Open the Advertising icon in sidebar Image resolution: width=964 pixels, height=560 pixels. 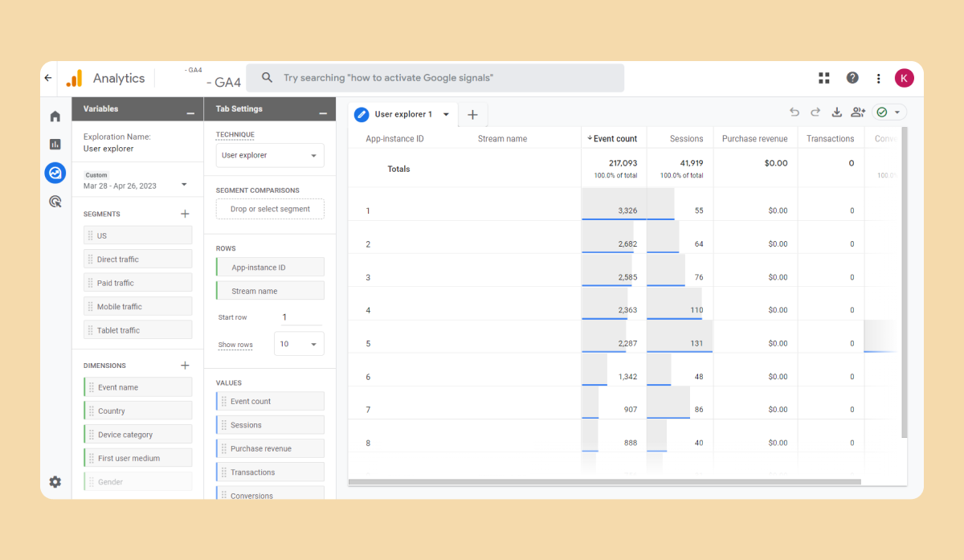[x=55, y=202]
